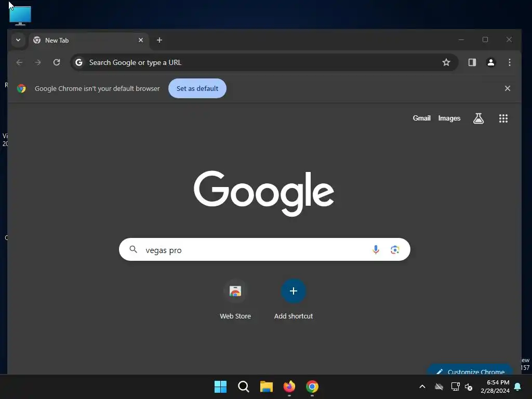Dismiss the default browser infobar
Screen dimensions: 532x399
(x=507, y=88)
